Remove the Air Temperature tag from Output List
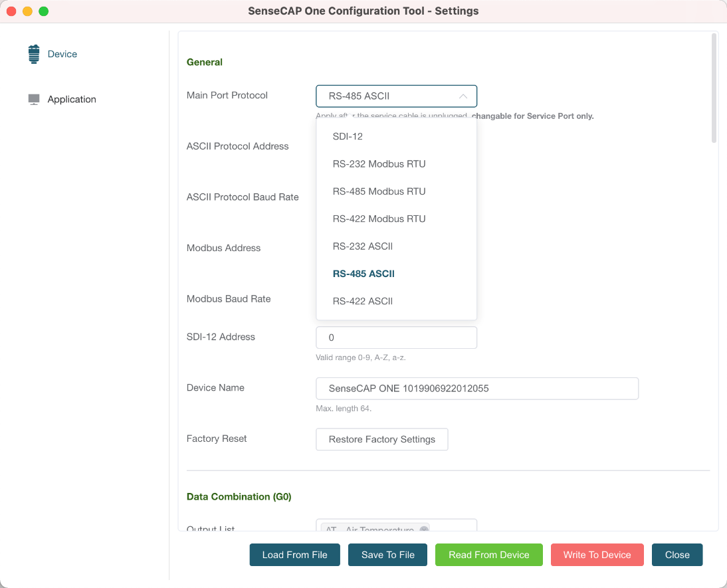 pos(424,530)
